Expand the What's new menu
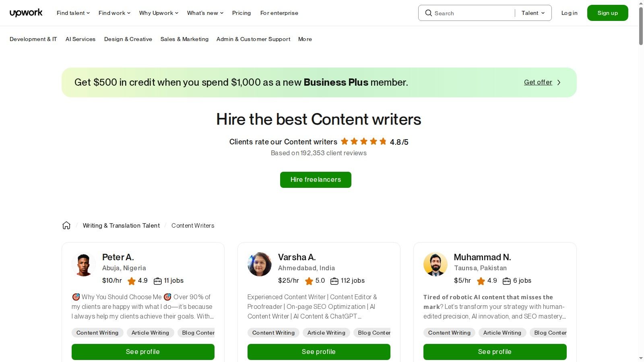 pos(204,13)
